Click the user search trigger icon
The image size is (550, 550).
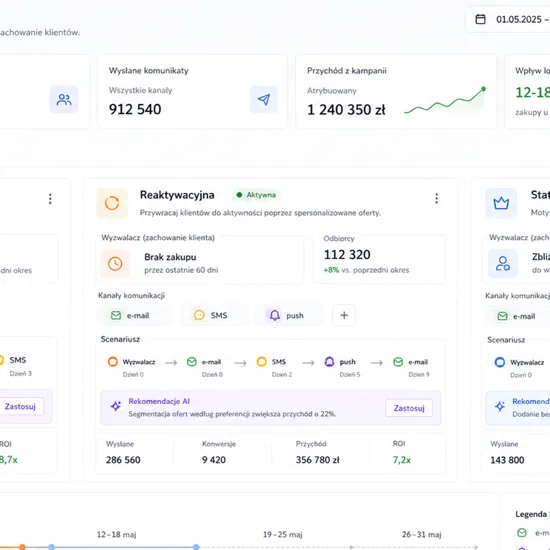[503, 263]
